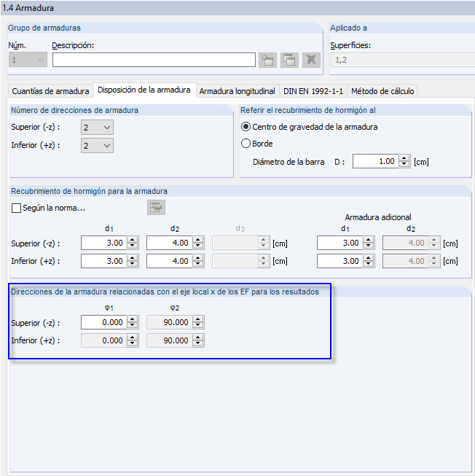Decrease Inferior (+z) d2 cover value
Viewport: 475px width, 476px height.
[197, 264]
